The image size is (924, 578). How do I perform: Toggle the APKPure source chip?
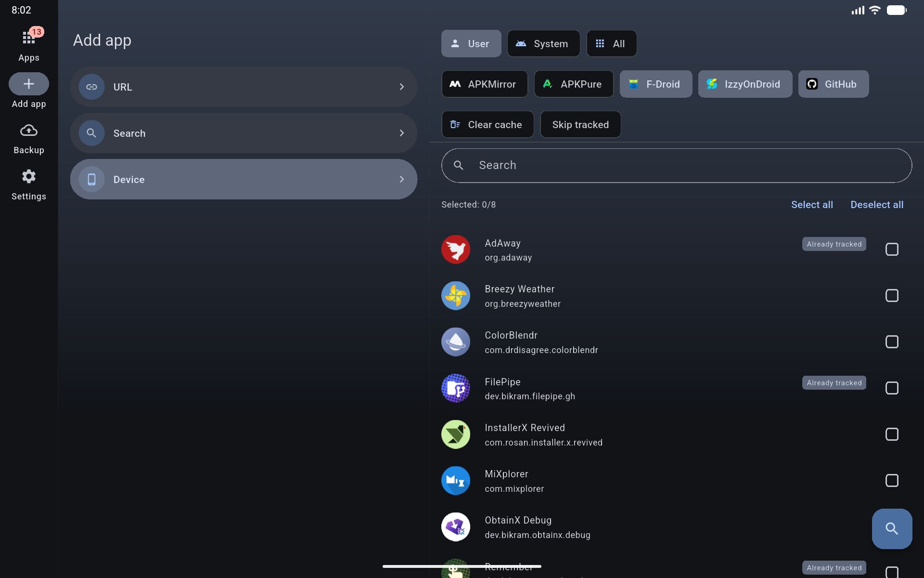point(574,84)
